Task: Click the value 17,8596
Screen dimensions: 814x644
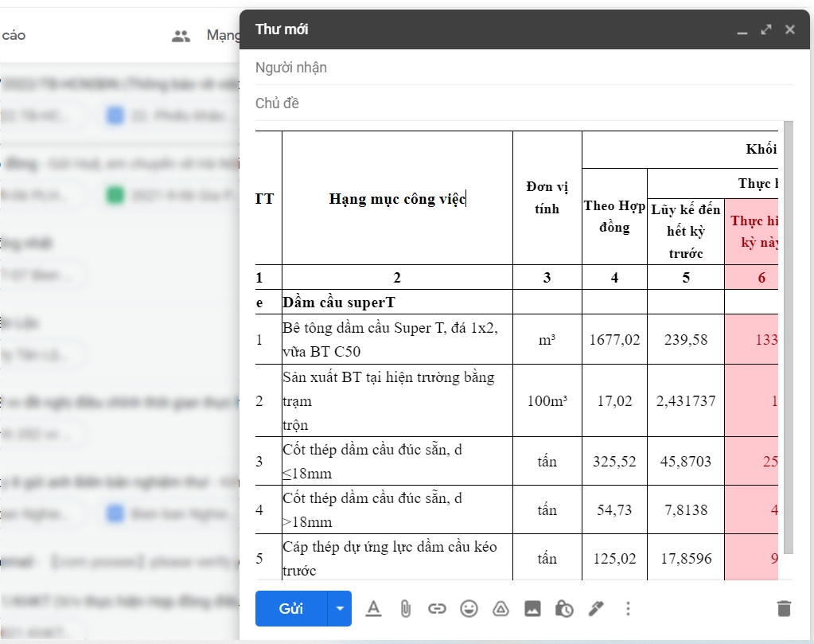Action: click(686, 558)
